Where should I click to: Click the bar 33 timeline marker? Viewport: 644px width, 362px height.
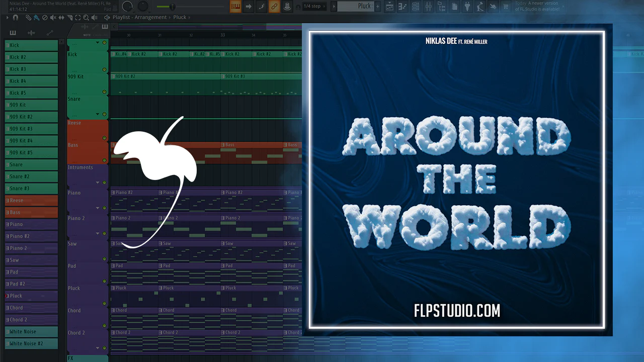coord(222,35)
